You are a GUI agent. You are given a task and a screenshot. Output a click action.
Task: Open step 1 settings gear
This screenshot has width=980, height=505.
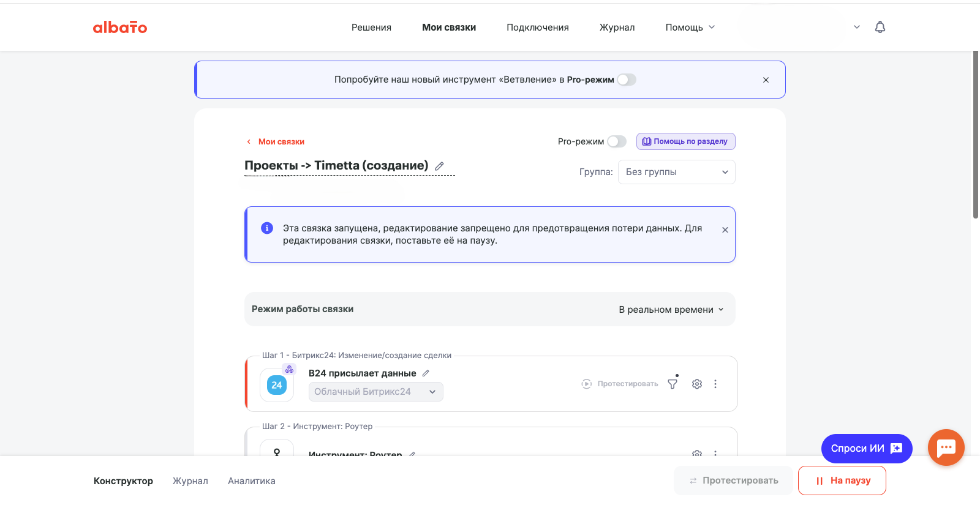(x=697, y=384)
